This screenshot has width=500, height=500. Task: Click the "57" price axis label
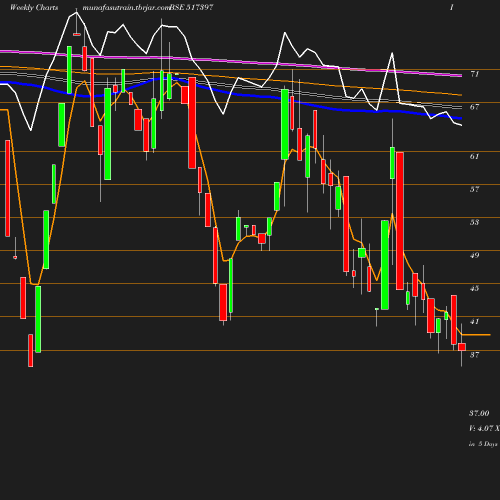(x=475, y=189)
